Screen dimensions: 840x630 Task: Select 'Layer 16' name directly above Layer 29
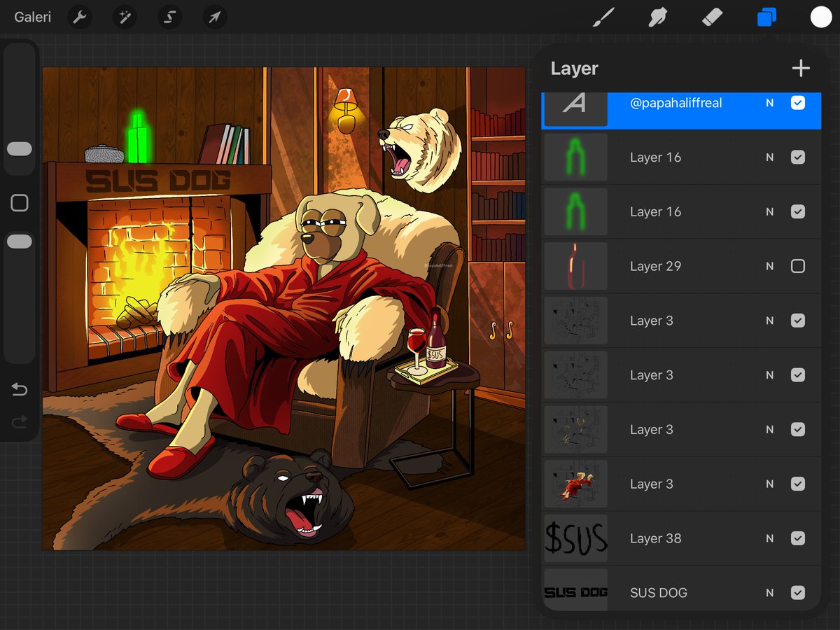click(655, 211)
